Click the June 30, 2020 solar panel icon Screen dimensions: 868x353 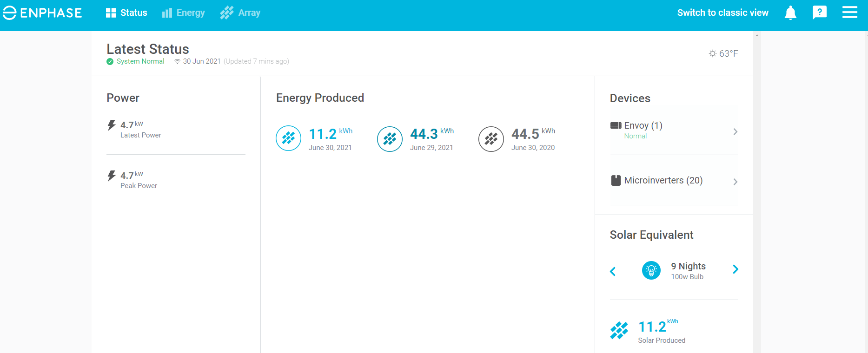pyautogui.click(x=491, y=139)
